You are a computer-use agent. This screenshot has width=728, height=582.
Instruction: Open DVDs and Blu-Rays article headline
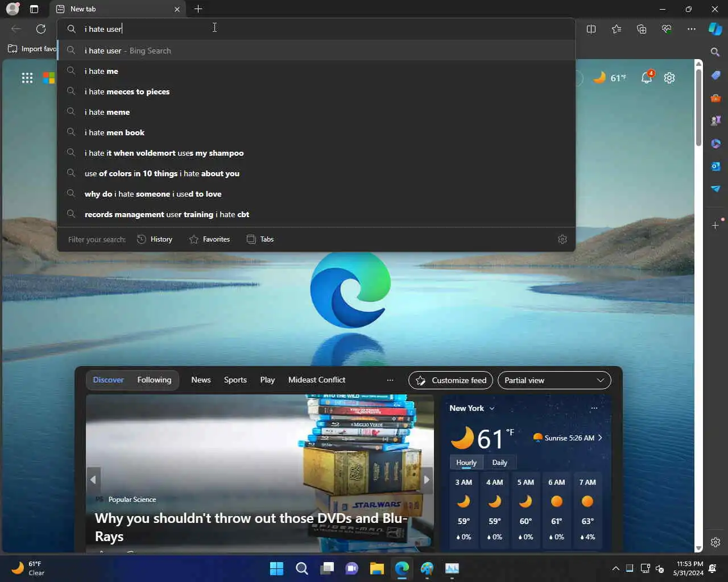tap(251, 527)
